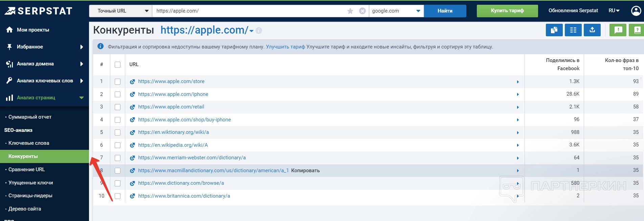Expand row arrow for apple.com/iphone
This screenshot has height=221, width=644.
(x=518, y=94)
